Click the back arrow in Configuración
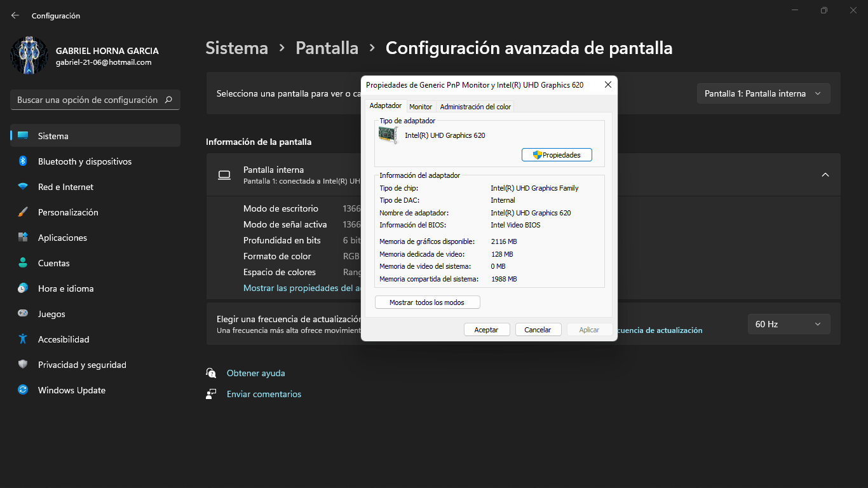The width and height of the screenshot is (868, 488). [x=15, y=15]
